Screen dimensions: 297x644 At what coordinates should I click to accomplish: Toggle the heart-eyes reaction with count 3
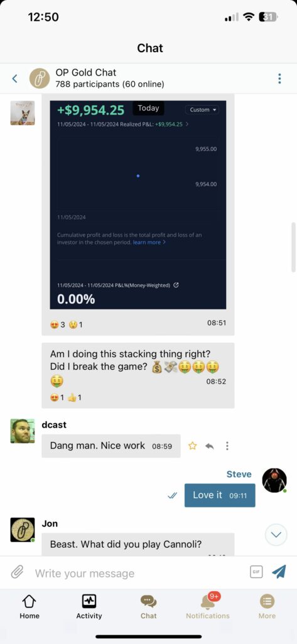point(57,325)
